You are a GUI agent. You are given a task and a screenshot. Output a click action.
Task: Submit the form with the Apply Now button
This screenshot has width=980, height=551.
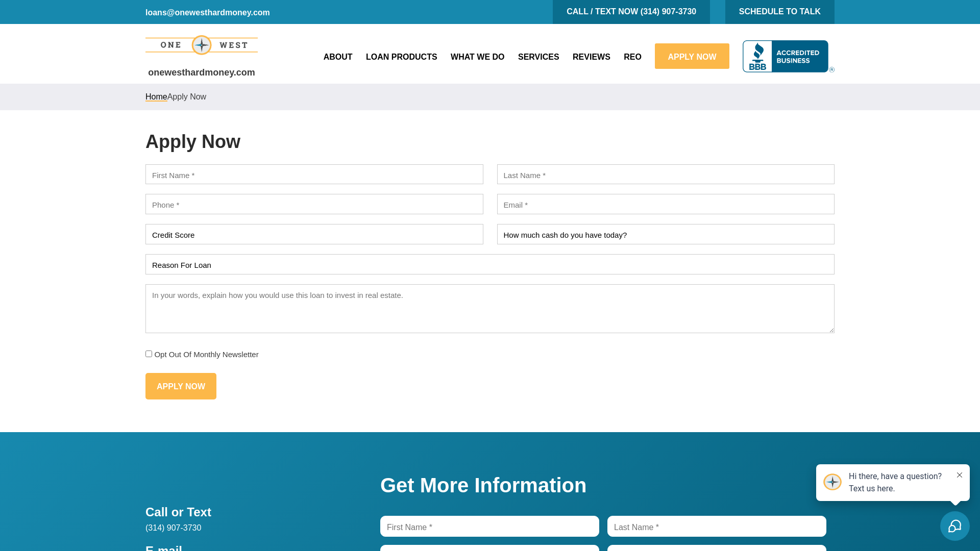pyautogui.click(x=181, y=386)
